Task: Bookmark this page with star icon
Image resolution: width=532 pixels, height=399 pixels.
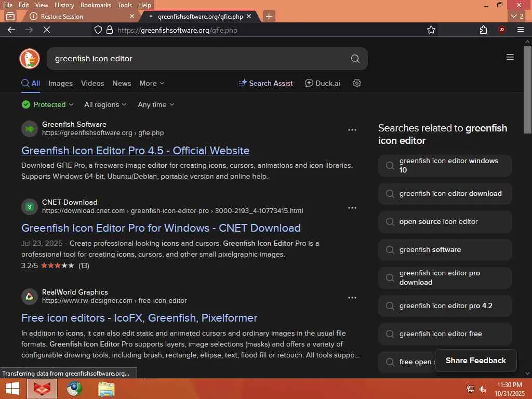Action: (431, 30)
